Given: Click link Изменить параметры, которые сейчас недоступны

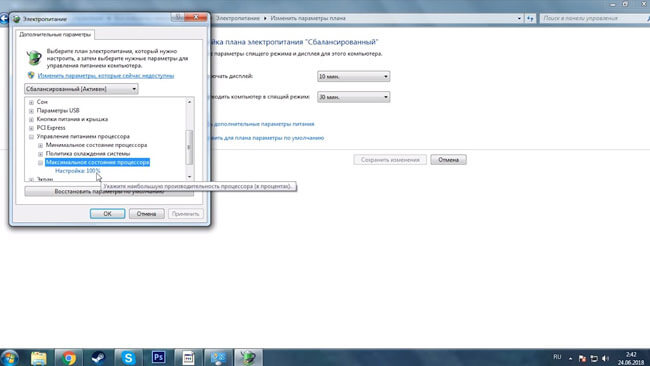Looking at the screenshot, I should (x=106, y=75).
